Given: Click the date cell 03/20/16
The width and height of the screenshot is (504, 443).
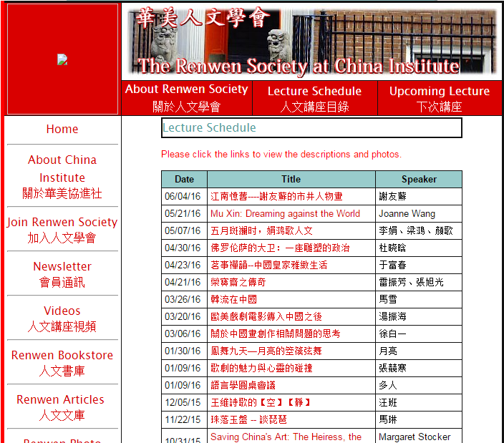Looking at the screenshot, I should click(x=185, y=317).
